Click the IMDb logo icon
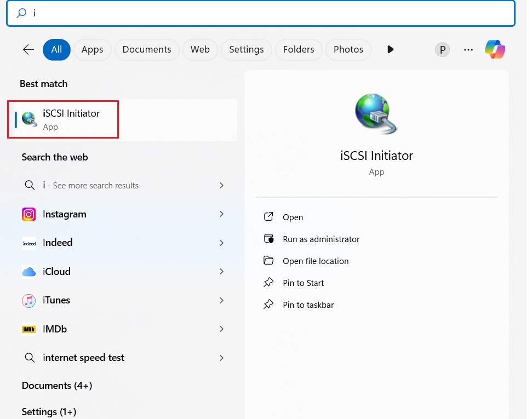The image size is (532, 419). pos(29,329)
